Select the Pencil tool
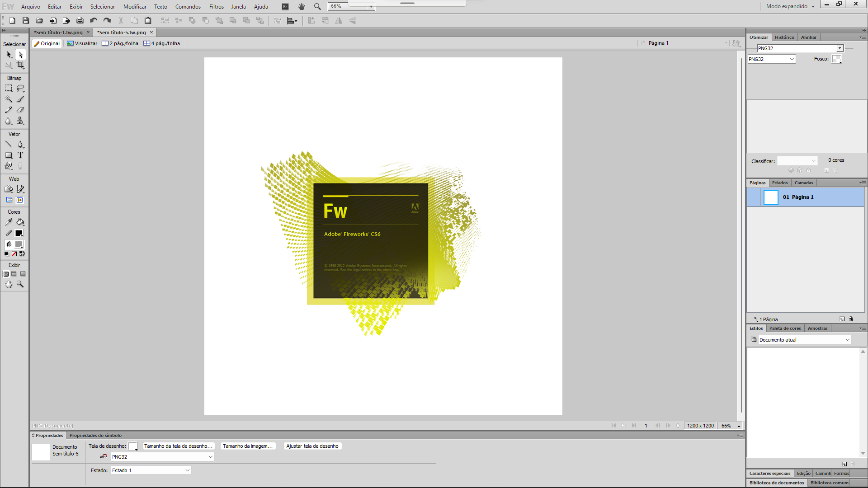Viewport: 868px width, 488px height. click(x=9, y=110)
